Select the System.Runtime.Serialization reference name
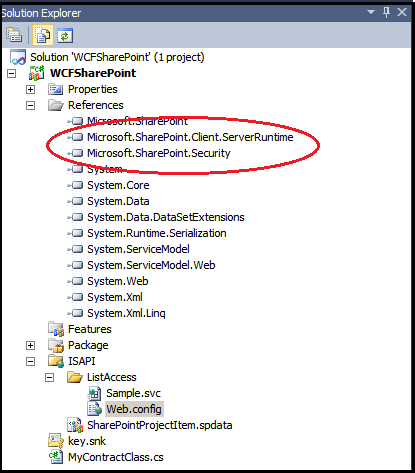Viewport: 415px width, 473px height. (x=157, y=233)
